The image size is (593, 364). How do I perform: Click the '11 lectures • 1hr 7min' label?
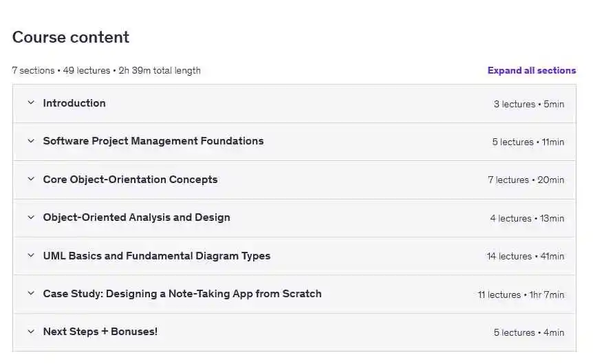(x=521, y=295)
